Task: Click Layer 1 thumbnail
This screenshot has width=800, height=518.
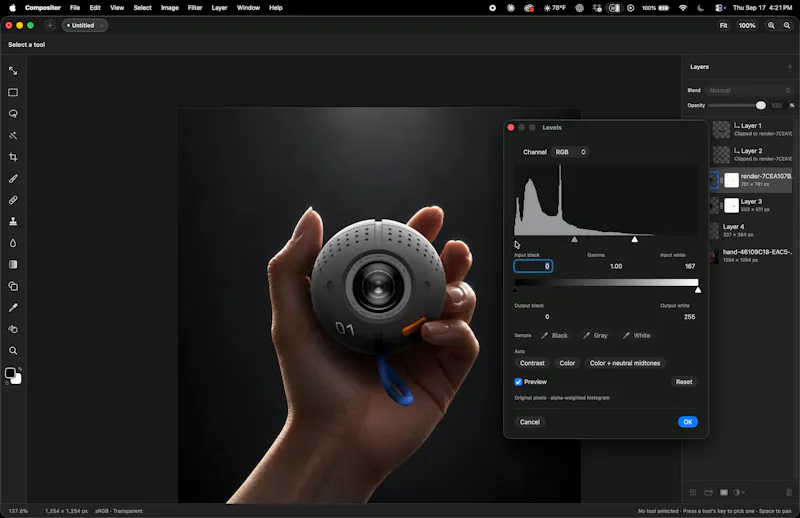Action: click(721, 130)
